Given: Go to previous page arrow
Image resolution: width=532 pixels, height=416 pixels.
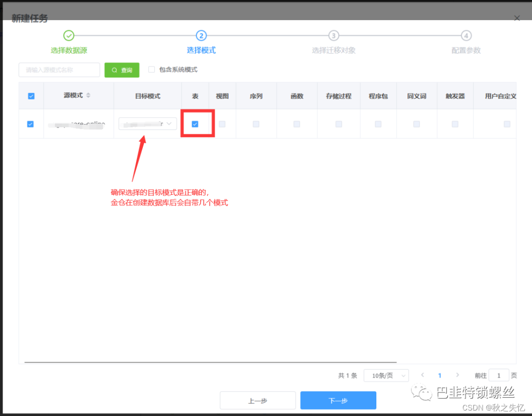Looking at the screenshot, I should pyautogui.click(x=423, y=376).
